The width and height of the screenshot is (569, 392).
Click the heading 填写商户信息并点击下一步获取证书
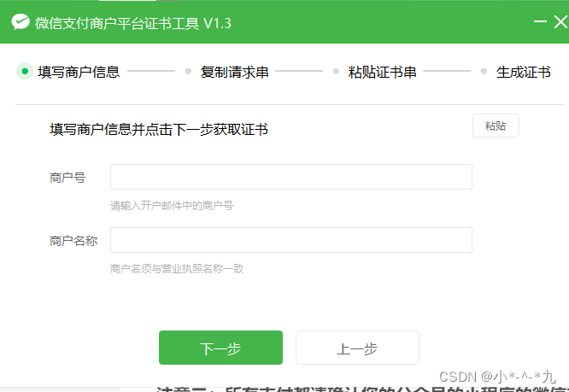(x=159, y=130)
